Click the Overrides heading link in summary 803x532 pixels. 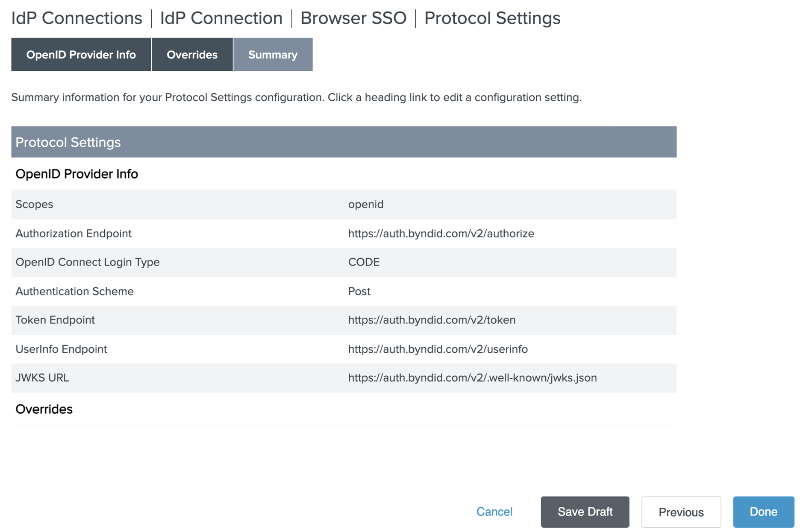pos(44,409)
